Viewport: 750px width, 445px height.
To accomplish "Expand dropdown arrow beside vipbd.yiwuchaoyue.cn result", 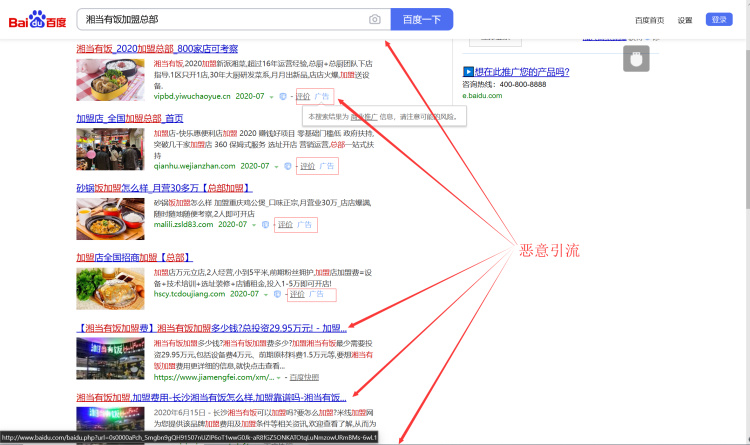I will [271, 97].
